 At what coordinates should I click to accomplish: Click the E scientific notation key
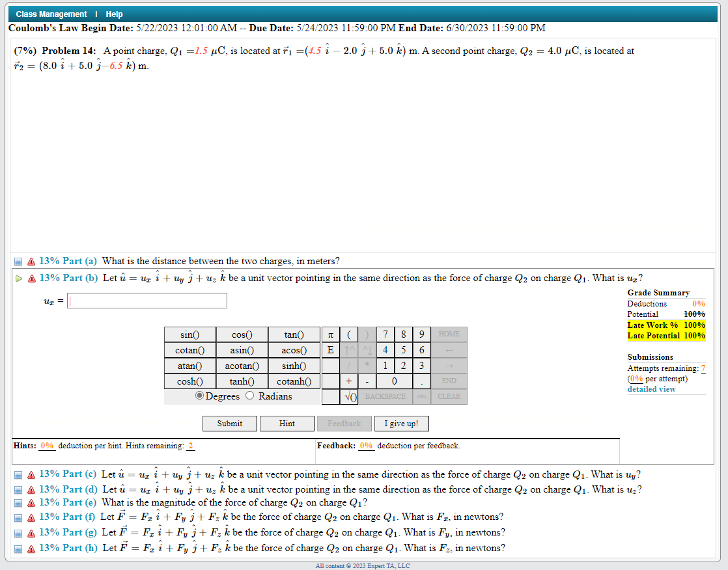coord(330,349)
